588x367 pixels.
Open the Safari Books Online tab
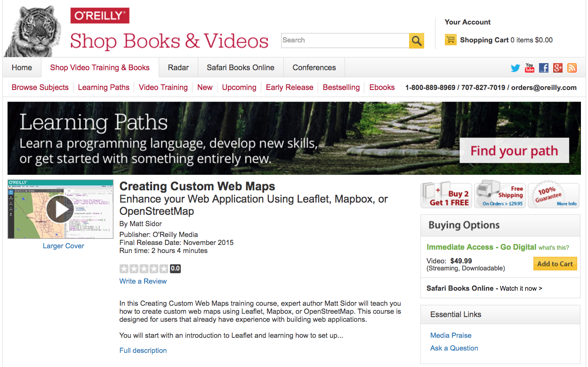(x=241, y=67)
